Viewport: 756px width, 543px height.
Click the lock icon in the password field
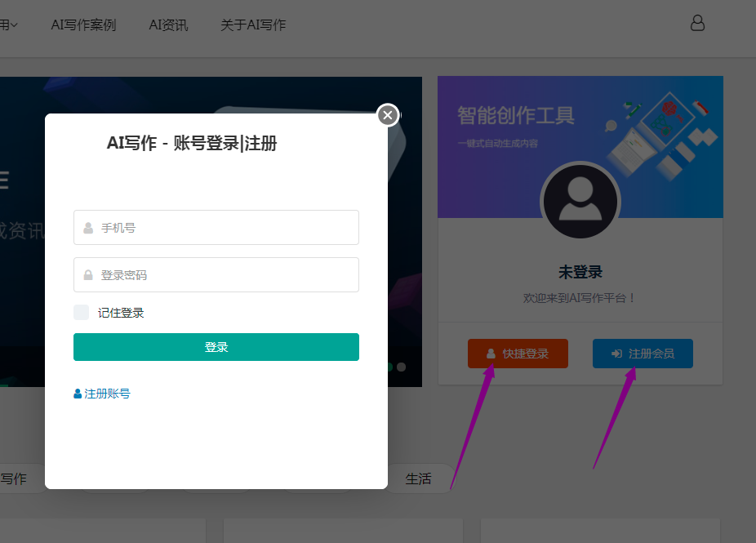click(x=88, y=275)
